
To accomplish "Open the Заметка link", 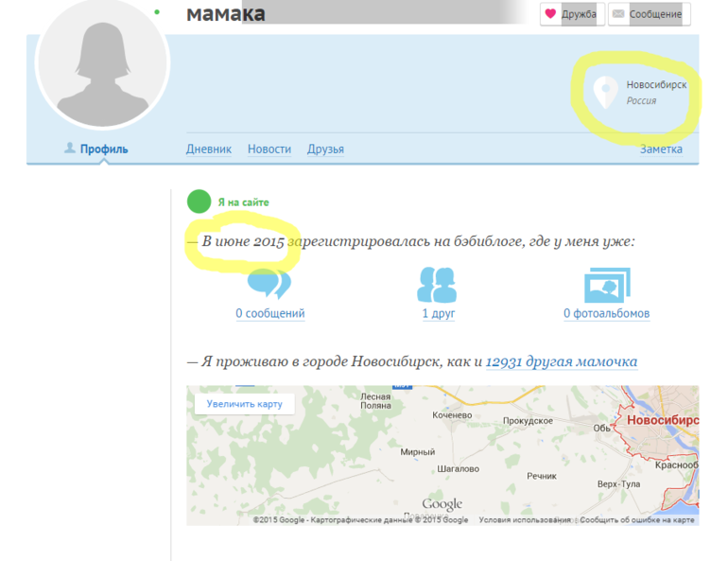I will 661,149.
